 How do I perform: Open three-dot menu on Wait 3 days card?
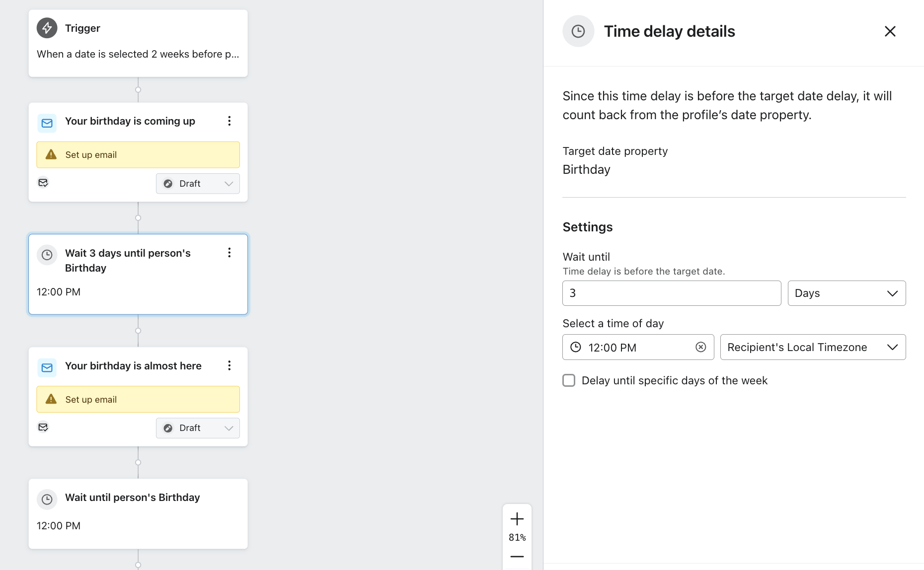tap(229, 253)
